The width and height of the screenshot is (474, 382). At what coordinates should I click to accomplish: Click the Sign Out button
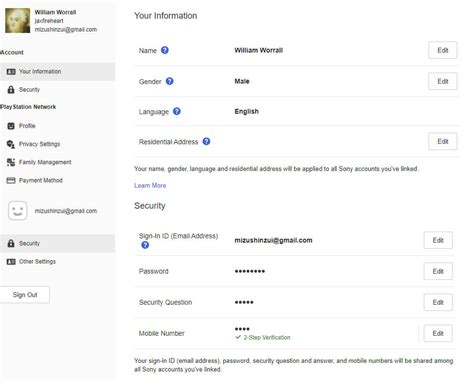click(25, 295)
